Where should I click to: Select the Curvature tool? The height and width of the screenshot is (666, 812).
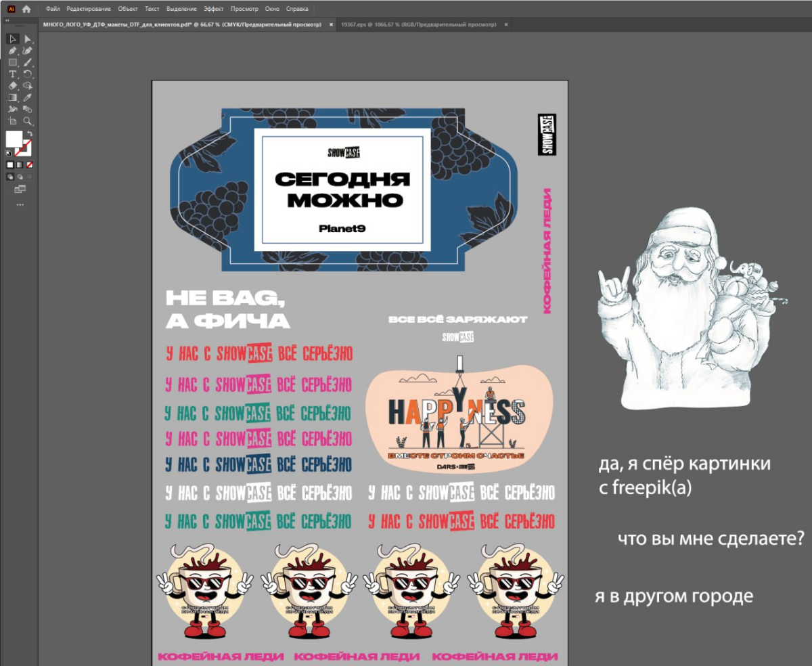[x=28, y=51]
